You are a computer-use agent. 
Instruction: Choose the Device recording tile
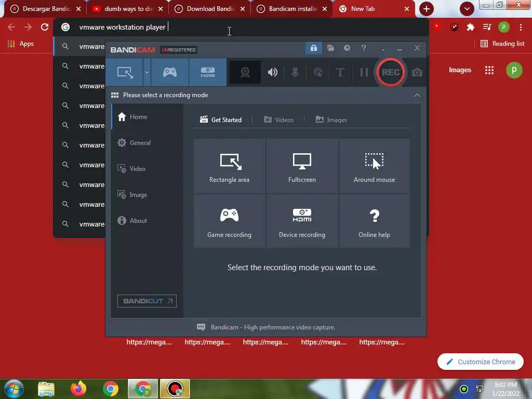pyautogui.click(x=302, y=221)
